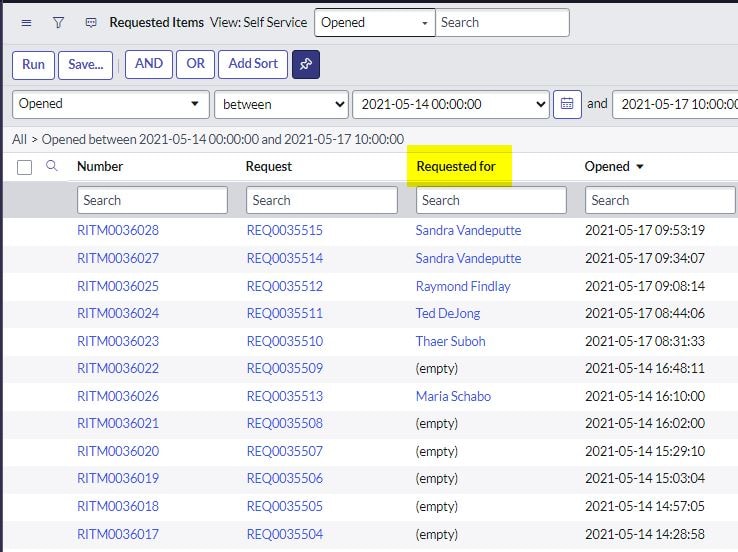Open record RITM0036020
This screenshot has width=738, height=552.
coord(118,451)
